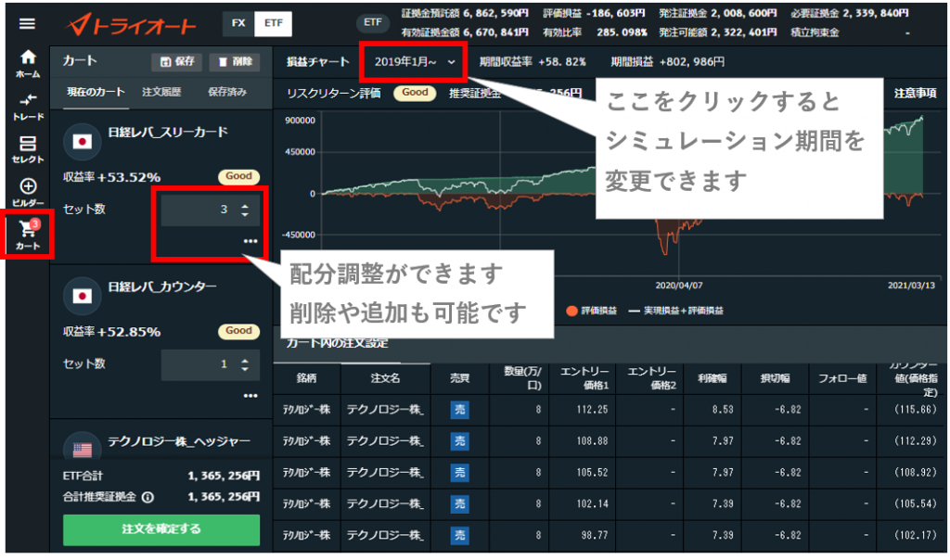Click 日経レバ_スリーカード strategy title
950x560 pixels.
pos(168,132)
